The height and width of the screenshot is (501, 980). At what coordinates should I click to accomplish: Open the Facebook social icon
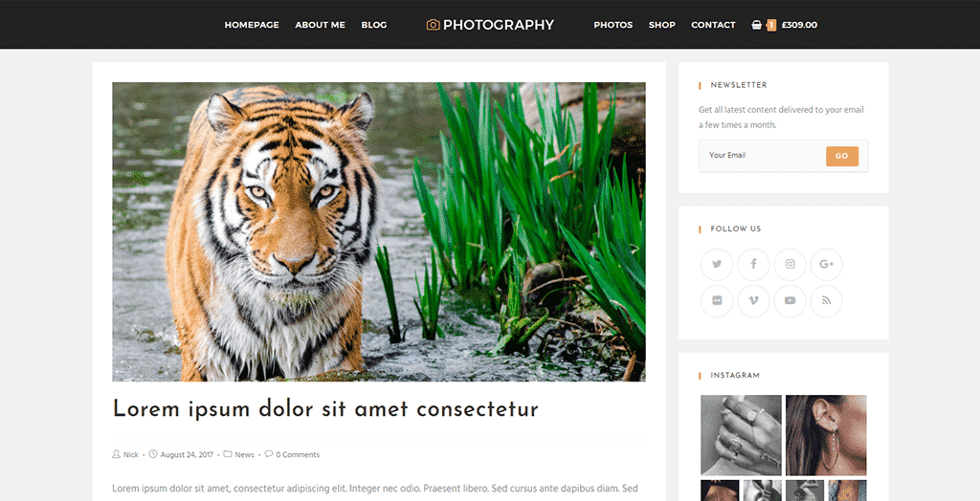[x=753, y=264]
